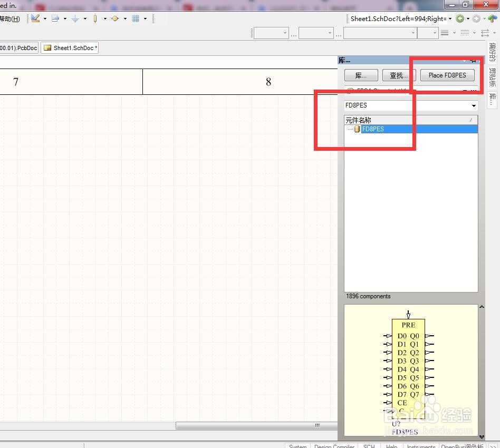Image resolution: width=500 pixels, height=448 pixels.
Task: Click the Help status bar button
Action: coord(391,446)
